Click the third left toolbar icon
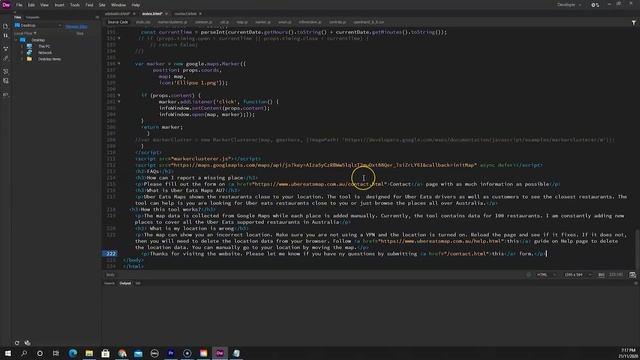Screen dimensions: 640x360 (x=6, y=49)
